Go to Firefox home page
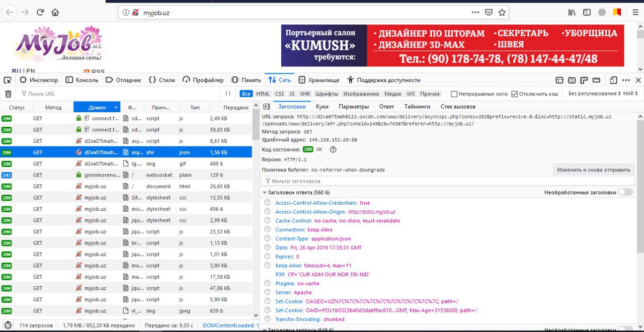Image resolution: width=644 pixels, height=332 pixels. tap(55, 13)
